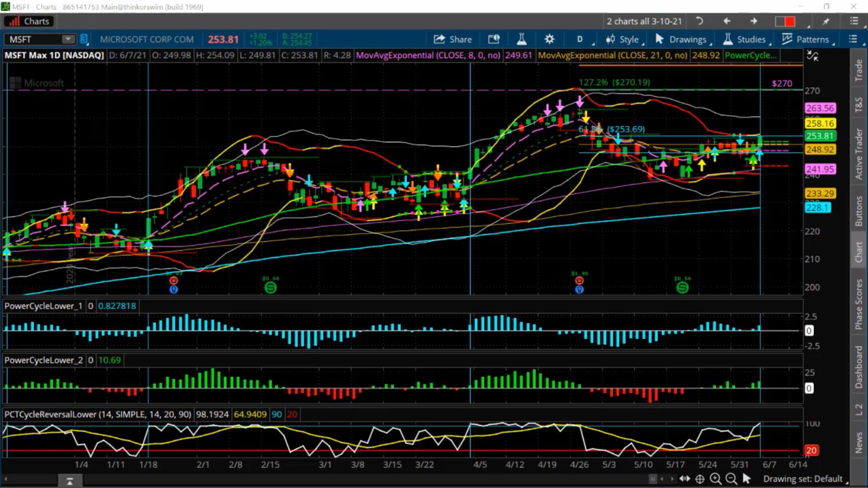
Task: Click the 228.1 cyan price bubble
Action: point(818,207)
